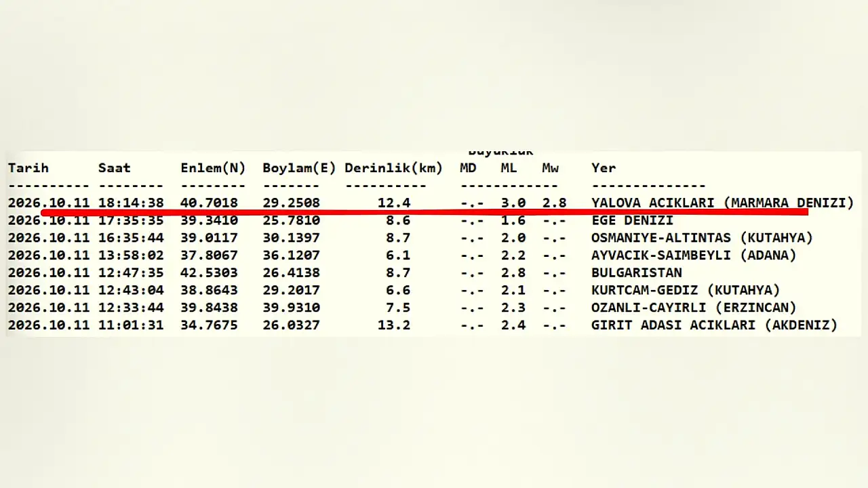Click the time value "13:58:02"
The width and height of the screenshot is (868, 488).
point(131,256)
